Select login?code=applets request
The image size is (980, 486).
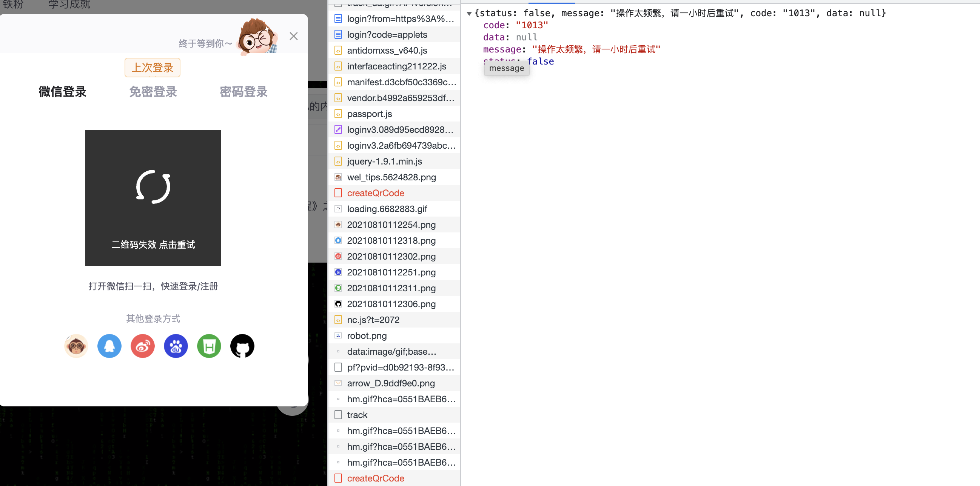(394, 35)
